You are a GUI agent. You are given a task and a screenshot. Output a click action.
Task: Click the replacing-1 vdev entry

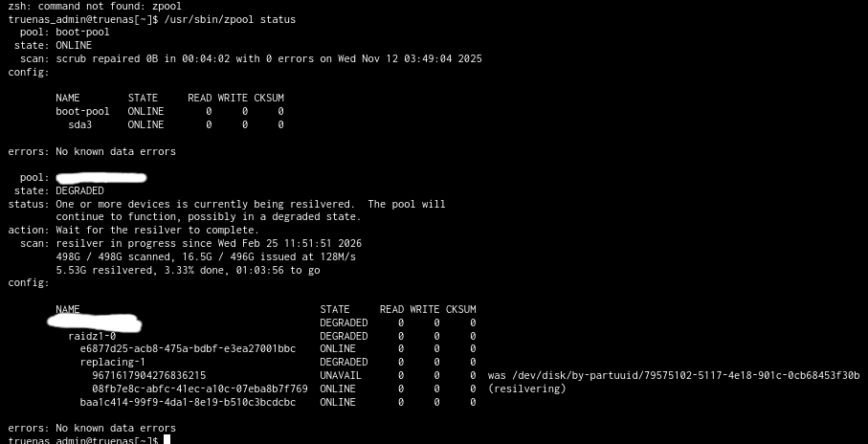(x=112, y=363)
